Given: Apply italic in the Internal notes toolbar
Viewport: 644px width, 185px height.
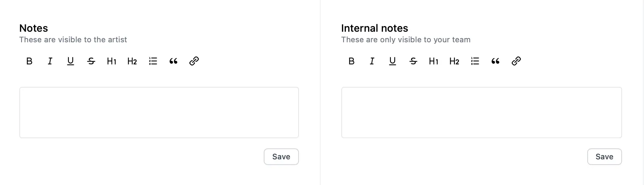Looking at the screenshot, I should [x=372, y=61].
